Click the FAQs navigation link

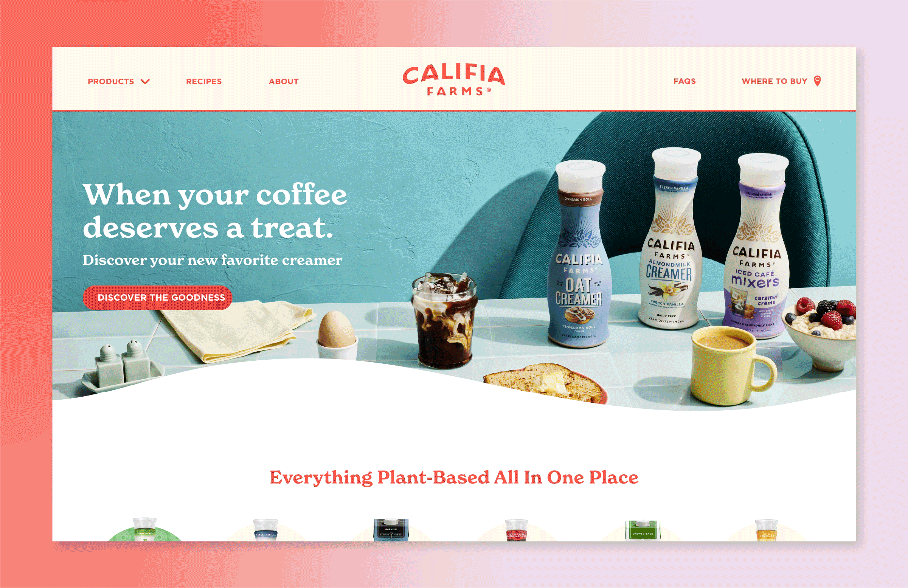[x=684, y=81]
